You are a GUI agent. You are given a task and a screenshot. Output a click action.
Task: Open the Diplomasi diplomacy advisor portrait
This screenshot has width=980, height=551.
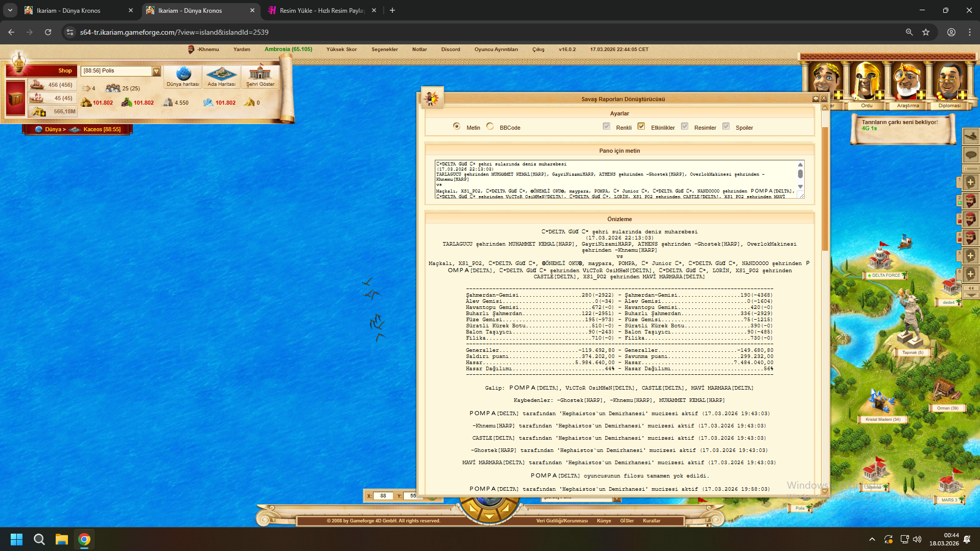[x=949, y=82]
